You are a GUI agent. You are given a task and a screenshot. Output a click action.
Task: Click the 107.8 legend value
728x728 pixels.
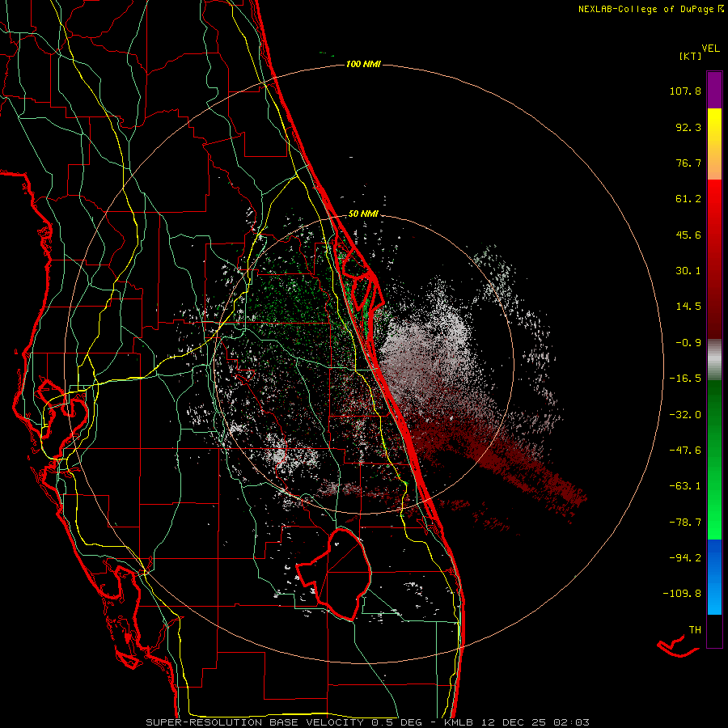[x=685, y=91]
